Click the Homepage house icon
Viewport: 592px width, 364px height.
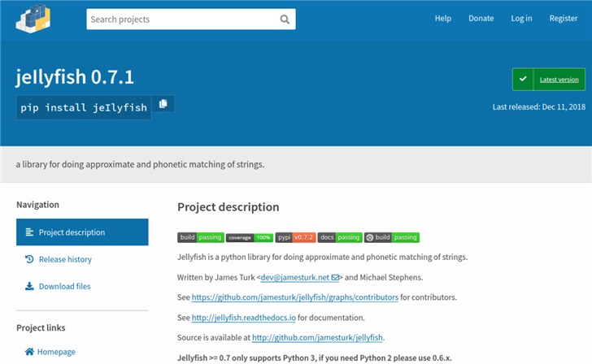click(29, 352)
